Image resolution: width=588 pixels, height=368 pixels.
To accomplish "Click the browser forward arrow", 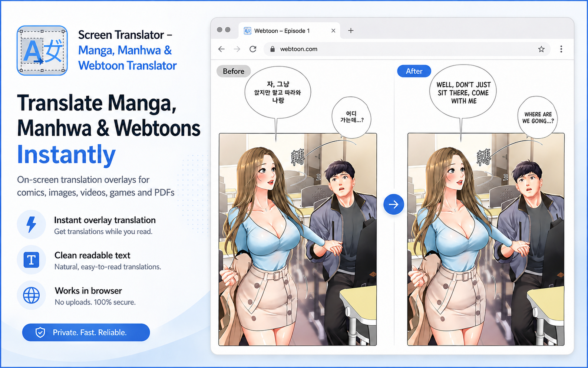I will click(x=237, y=49).
